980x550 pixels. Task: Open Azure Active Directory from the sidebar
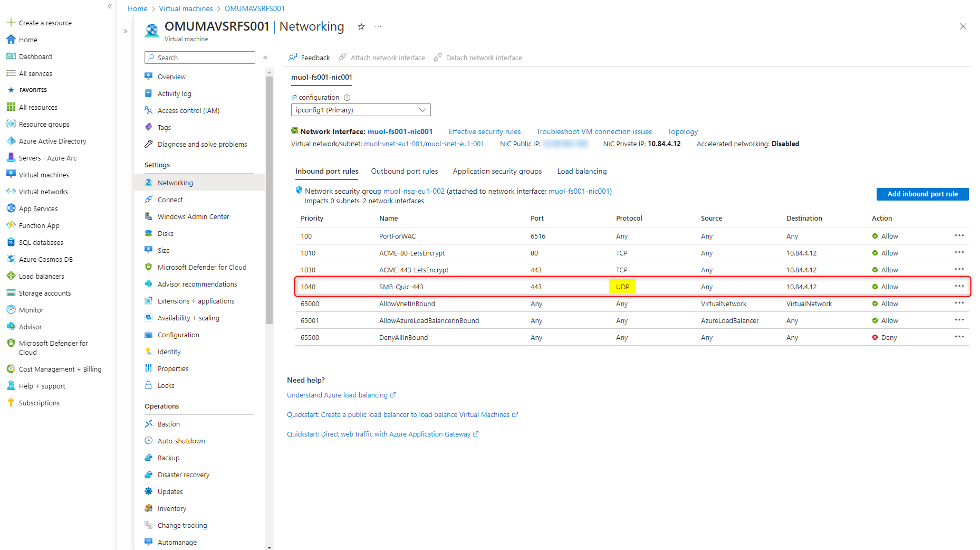(x=52, y=141)
